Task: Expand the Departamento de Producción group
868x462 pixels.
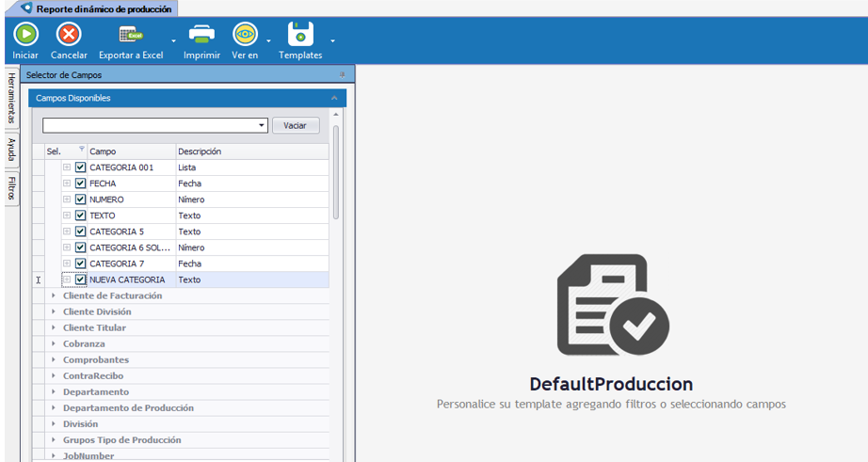Action: tap(54, 407)
